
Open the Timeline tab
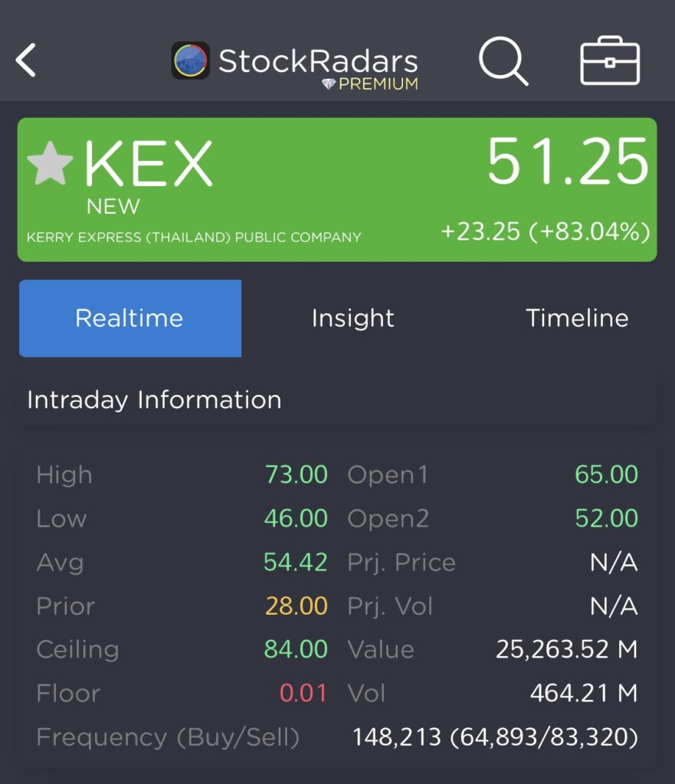coord(577,318)
